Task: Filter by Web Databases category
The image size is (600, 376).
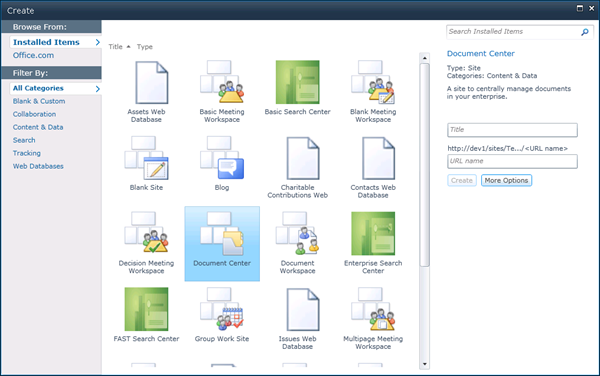Action: pyautogui.click(x=38, y=166)
